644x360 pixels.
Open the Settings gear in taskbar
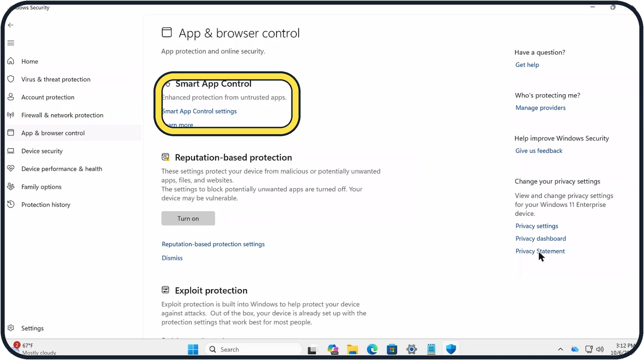pyautogui.click(x=412, y=349)
